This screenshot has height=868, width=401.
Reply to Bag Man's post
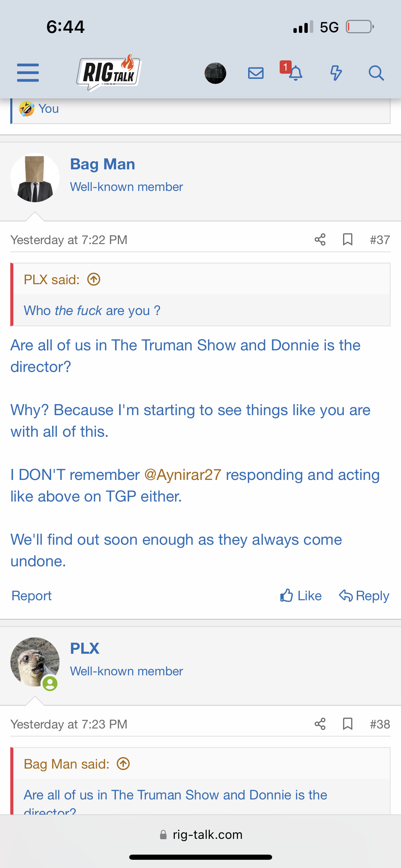point(364,596)
